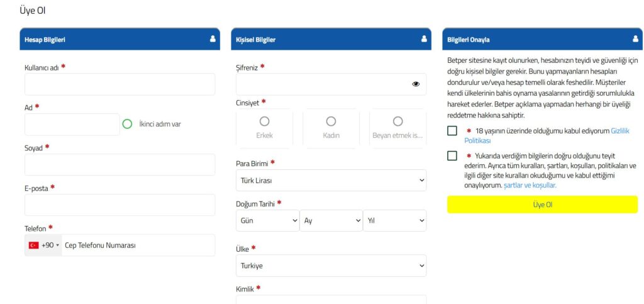Select Beyan etmek istemiyorum gender option

(x=397, y=128)
